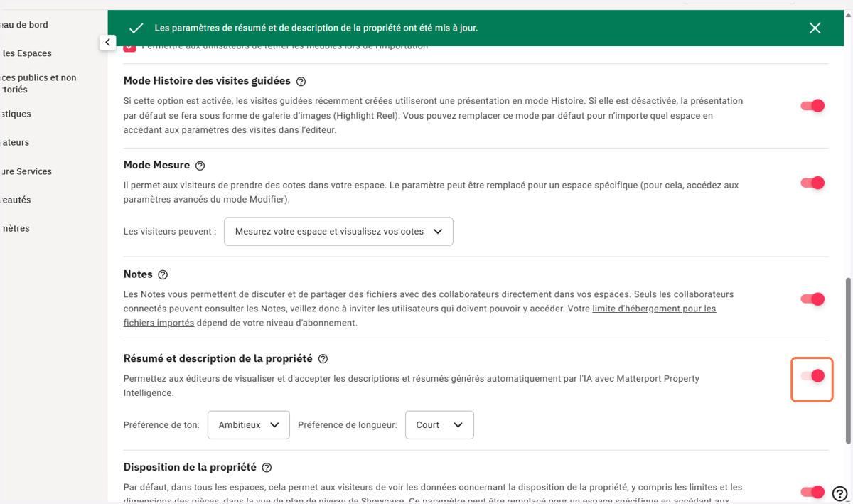Open the Utilisateurs sidebar item
The height and width of the screenshot is (504, 853).
[x=15, y=142]
